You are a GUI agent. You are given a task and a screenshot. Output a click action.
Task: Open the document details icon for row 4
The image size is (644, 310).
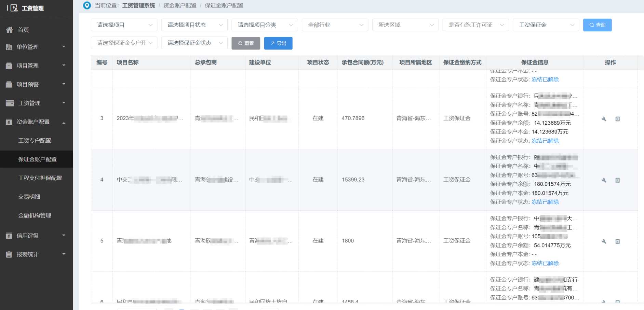[618, 180]
